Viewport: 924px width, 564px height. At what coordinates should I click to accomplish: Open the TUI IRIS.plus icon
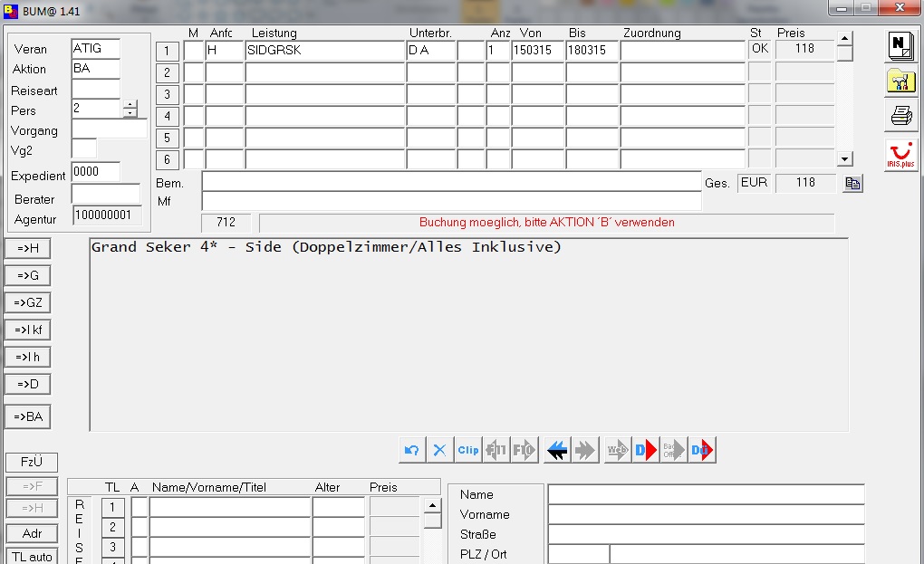click(x=900, y=155)
